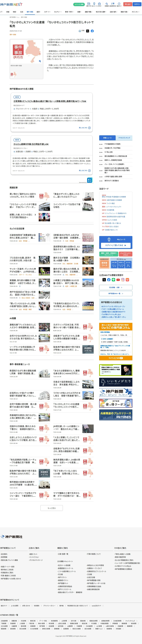
Task: Click the Kobe Shimbun NEXT logo
Action: click(x=11, y=5)
